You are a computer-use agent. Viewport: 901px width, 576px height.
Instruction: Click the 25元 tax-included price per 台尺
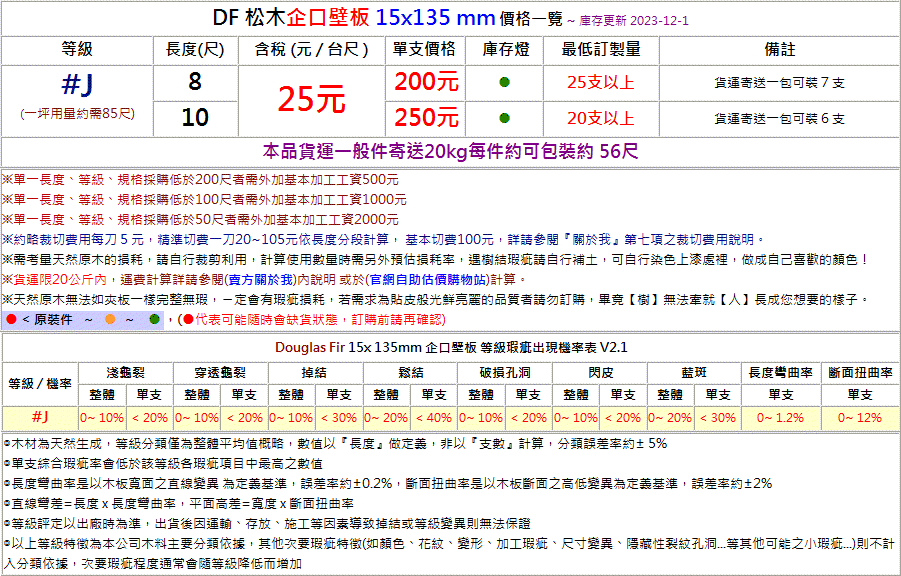tap(311, 99)
